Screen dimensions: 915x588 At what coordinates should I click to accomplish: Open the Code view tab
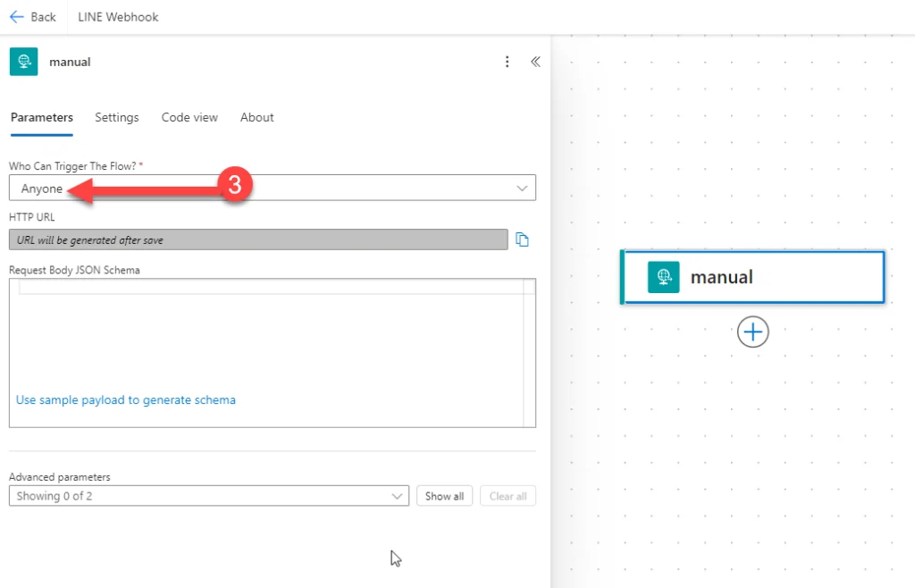(x=189, y=117)
